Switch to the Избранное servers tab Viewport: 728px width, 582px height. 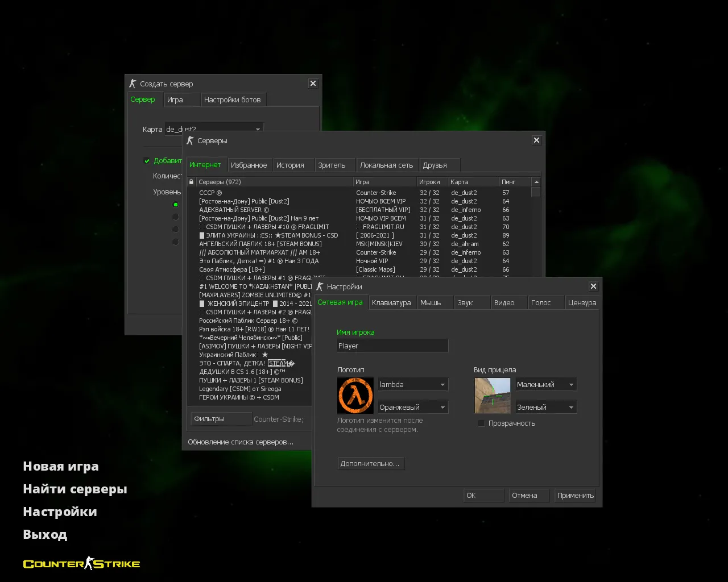(250, 164)
